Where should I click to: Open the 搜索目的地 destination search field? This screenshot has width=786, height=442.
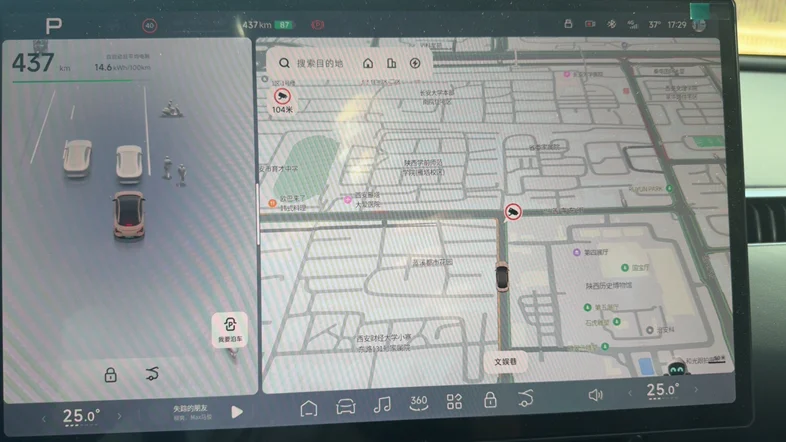click(x=320, y=63)
